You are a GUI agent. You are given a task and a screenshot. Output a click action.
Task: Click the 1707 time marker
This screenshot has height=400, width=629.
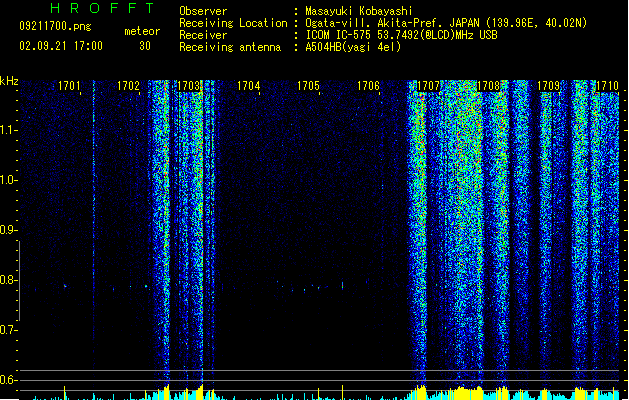click(x=428, y=86)
